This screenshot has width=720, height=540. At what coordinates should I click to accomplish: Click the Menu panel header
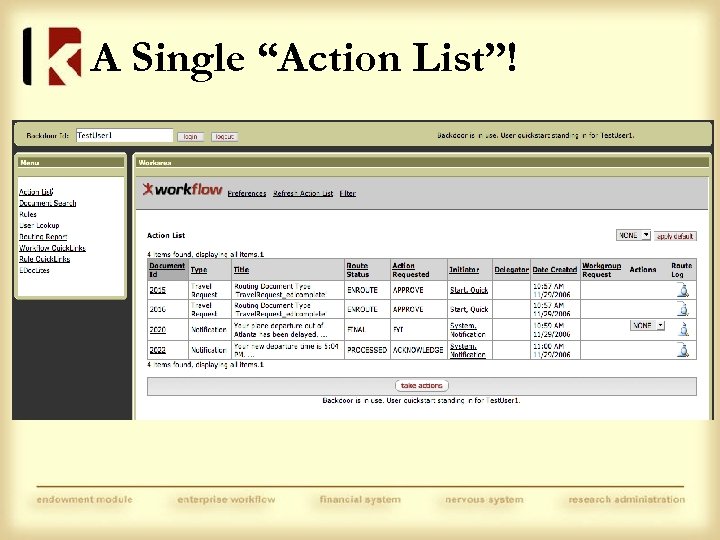[x=71, y=163]
